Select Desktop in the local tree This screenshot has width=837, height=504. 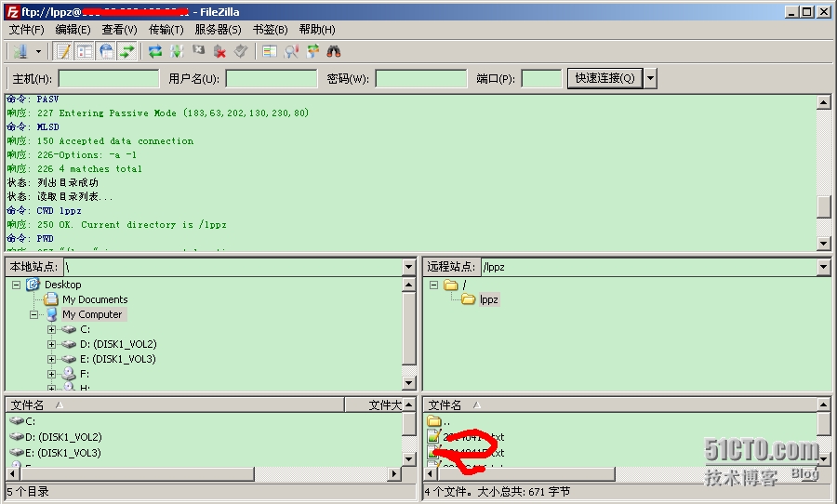click(62, 285)
